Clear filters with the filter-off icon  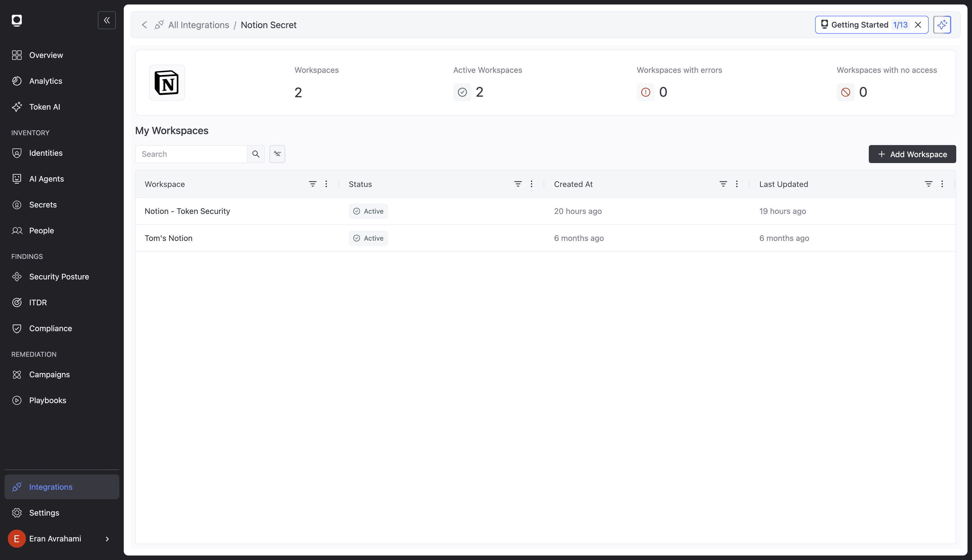(277, 154)
